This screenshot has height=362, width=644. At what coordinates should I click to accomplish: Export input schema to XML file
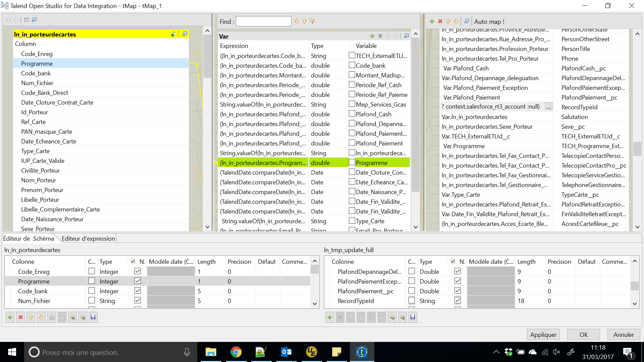tap(83, 317)
